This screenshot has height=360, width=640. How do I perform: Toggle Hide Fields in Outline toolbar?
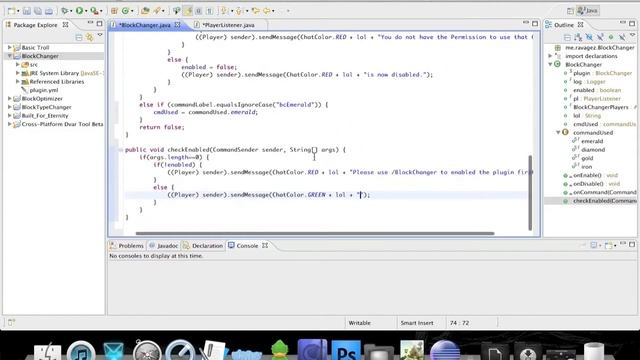[x=589, y=38]
